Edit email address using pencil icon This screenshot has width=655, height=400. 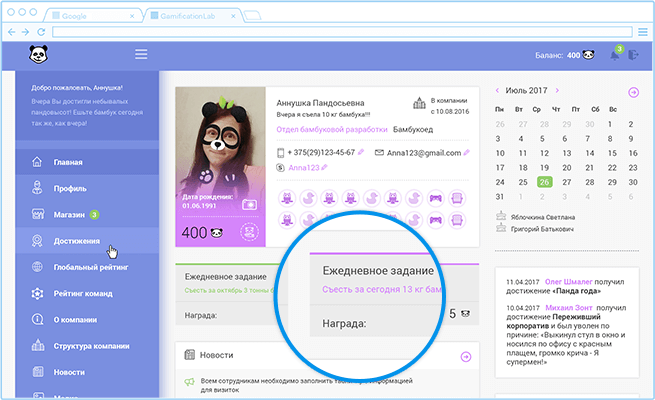(x=466, y=152)
